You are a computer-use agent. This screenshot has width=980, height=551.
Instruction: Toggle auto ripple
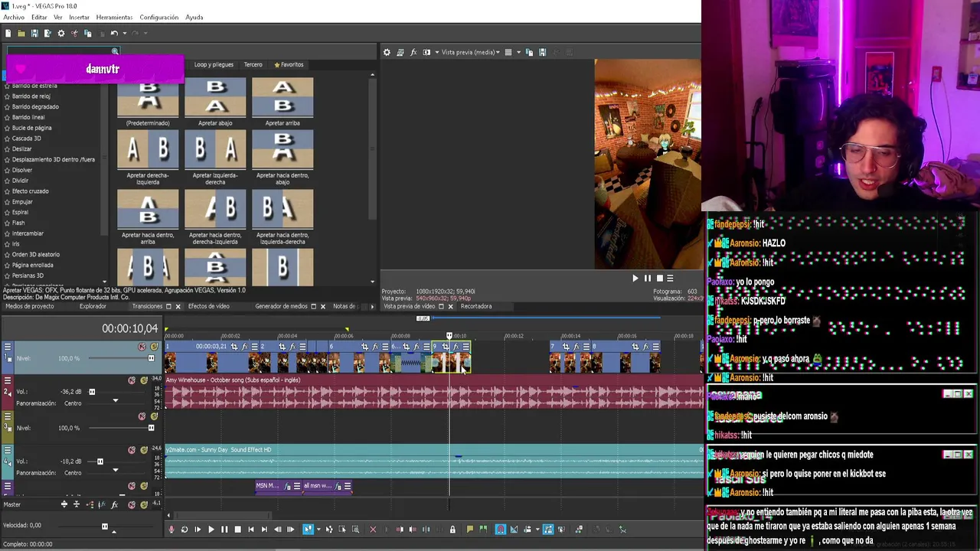tap(528, 529)
